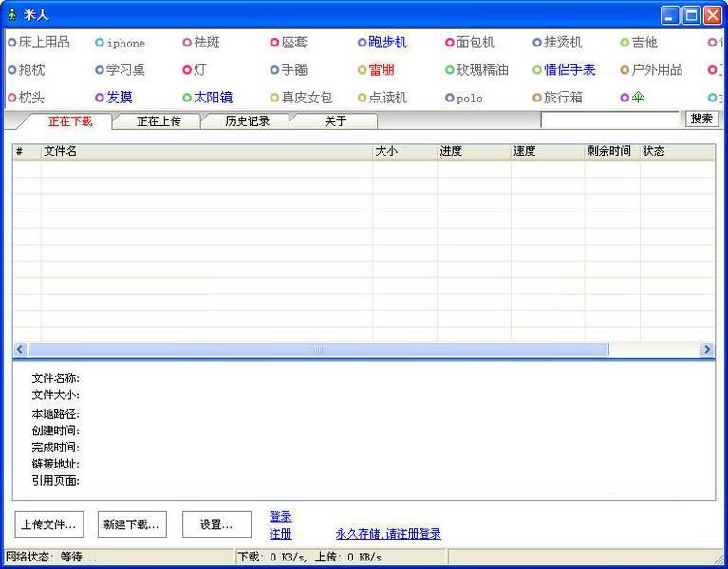
Task: Click the bullet icon next to 雷朋
Action: (362, 70)
